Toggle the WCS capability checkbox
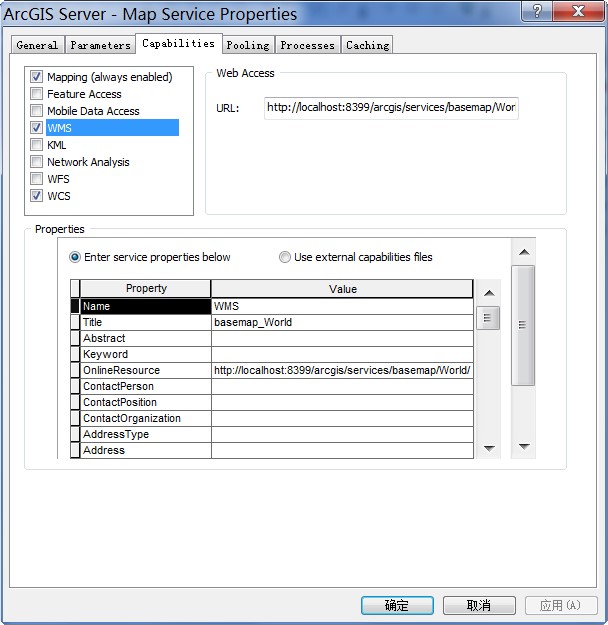The image size is (608, 625). (37, 196)
